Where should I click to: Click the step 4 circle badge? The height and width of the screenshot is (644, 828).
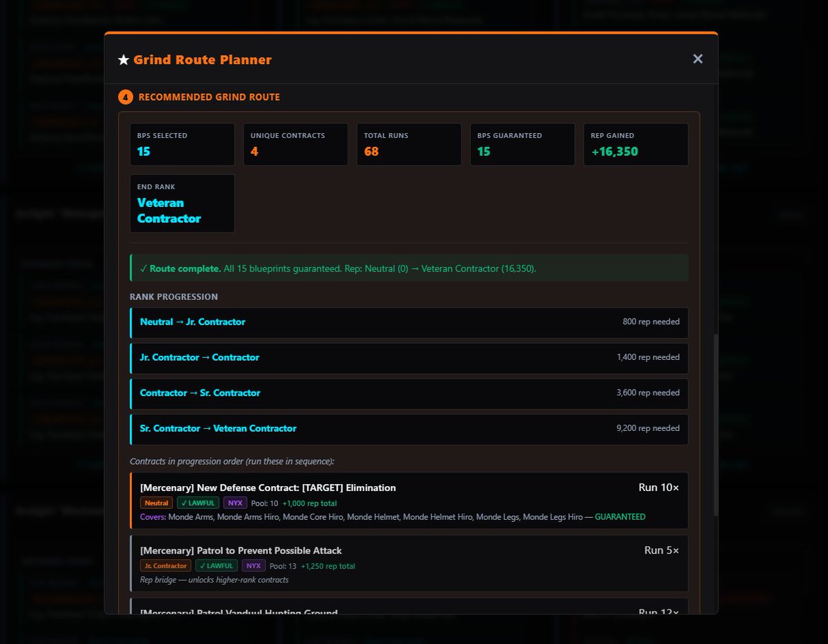[x=125, y=97]
